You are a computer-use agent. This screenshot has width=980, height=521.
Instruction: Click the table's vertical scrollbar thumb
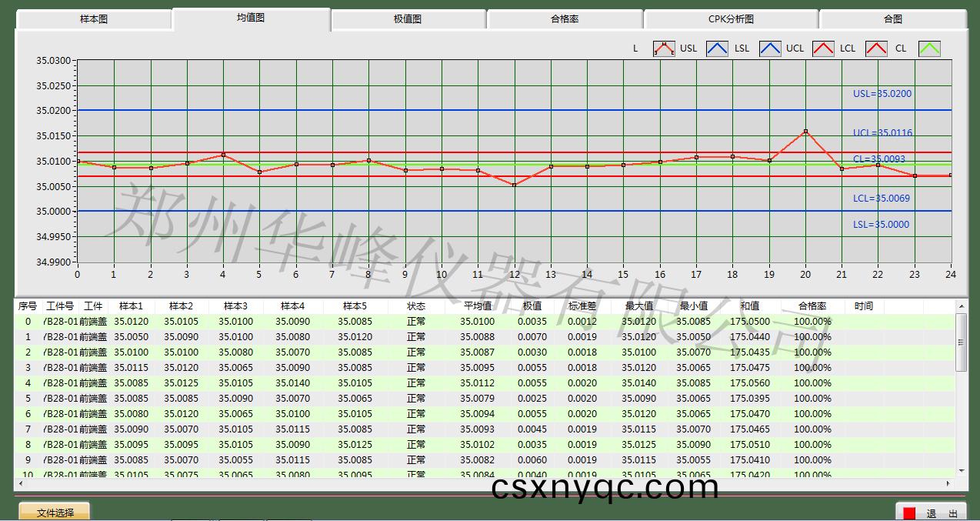pos(961,342)
